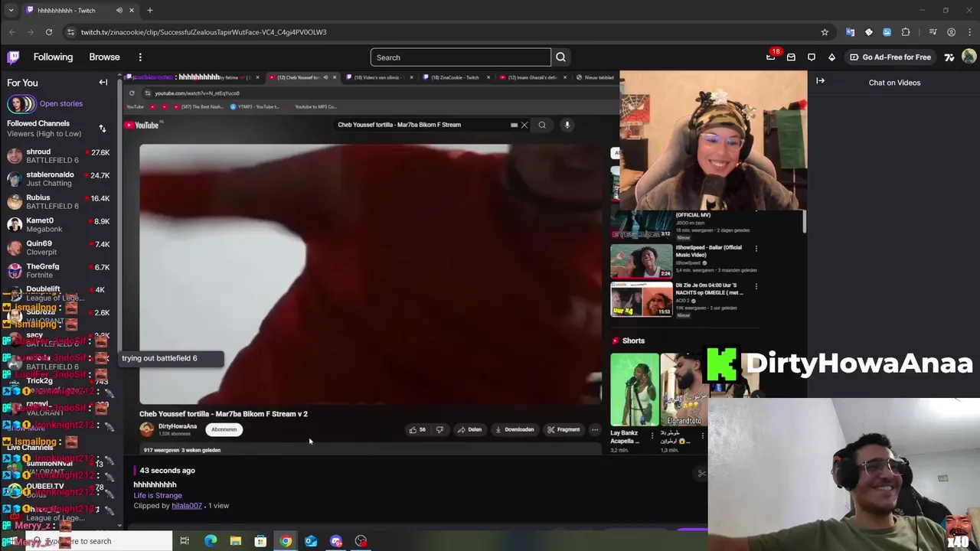Open TheGrefg channel playing Fortnite

(x=59, y=271)
